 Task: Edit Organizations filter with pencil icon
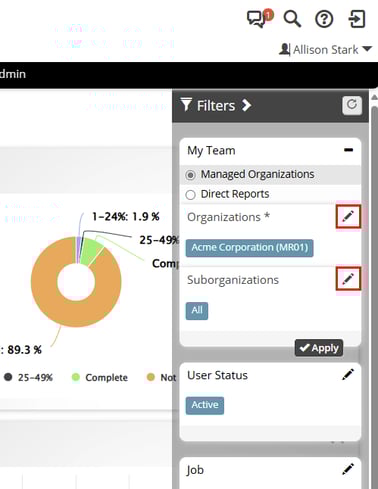pyautogui.click(x=348, y=217)
